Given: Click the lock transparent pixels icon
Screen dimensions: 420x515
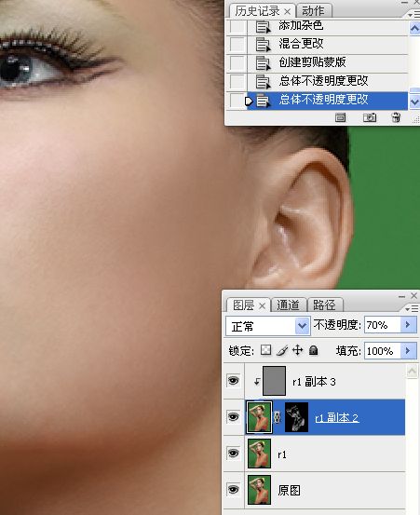Looking at the screenshot, I should [x=266, y=350].
